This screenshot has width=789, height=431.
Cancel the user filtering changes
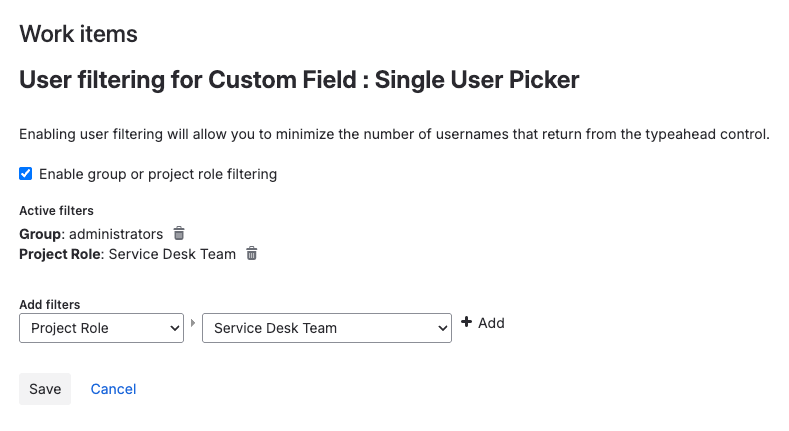[113, 389]
